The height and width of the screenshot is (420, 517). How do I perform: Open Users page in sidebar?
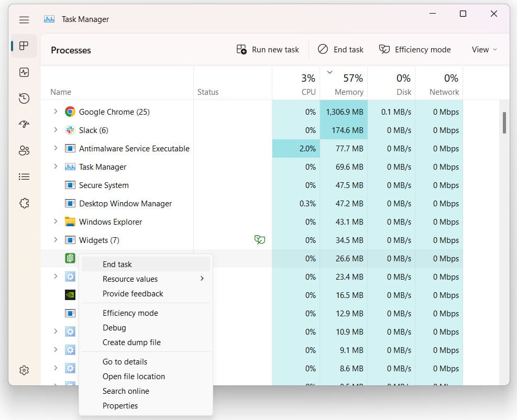pyautogui.click(x=24, y=151)
